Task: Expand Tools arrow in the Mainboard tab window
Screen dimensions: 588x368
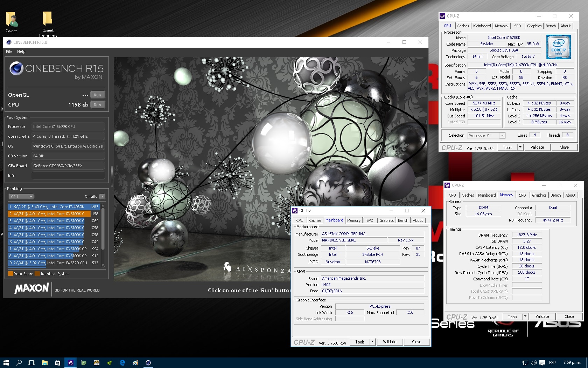Action: pos(373,342)
